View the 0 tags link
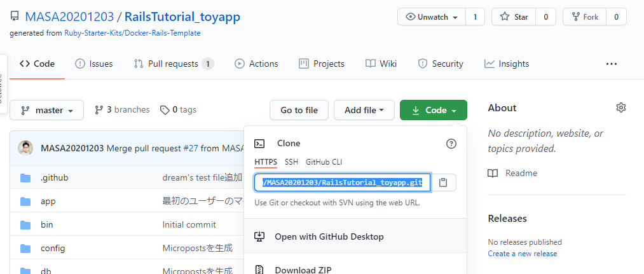 point(178,110)
